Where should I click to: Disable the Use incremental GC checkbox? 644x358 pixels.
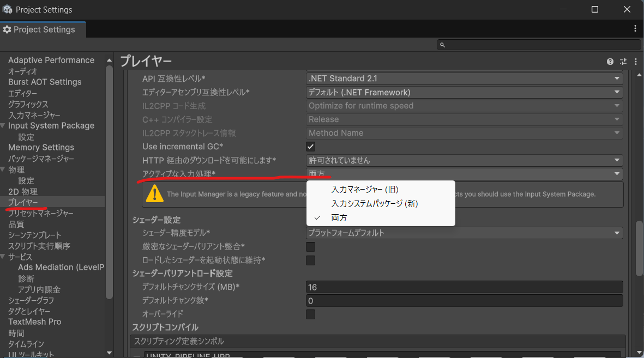[310, 146]
